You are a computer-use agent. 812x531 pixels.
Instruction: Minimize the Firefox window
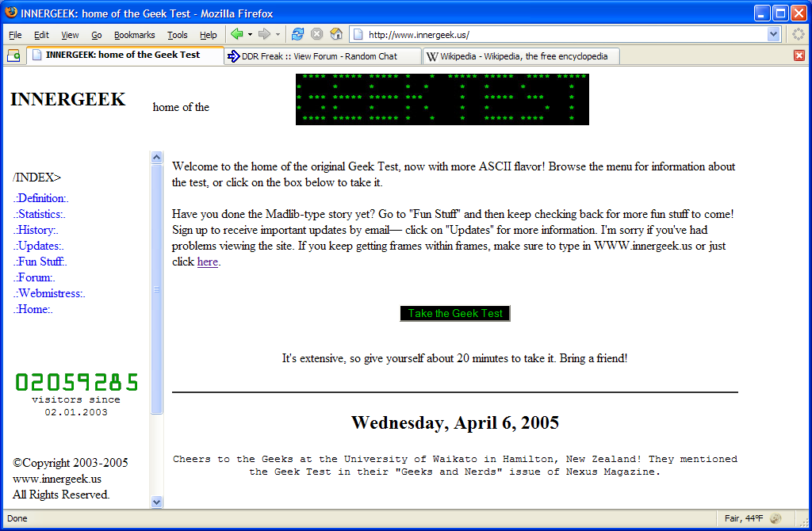tap(761, 13)
